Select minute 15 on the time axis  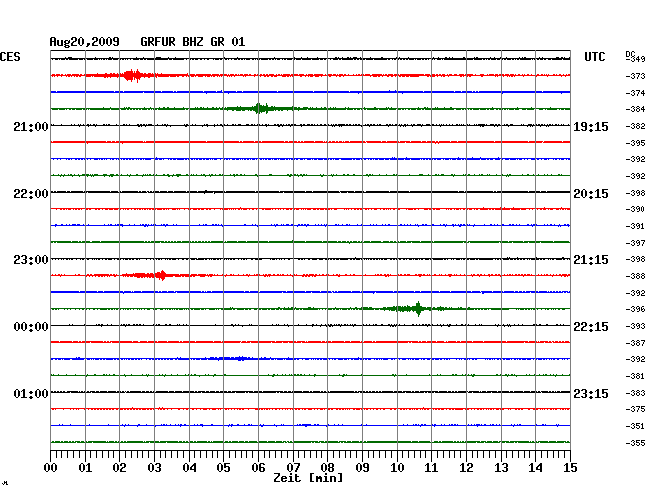570,468
